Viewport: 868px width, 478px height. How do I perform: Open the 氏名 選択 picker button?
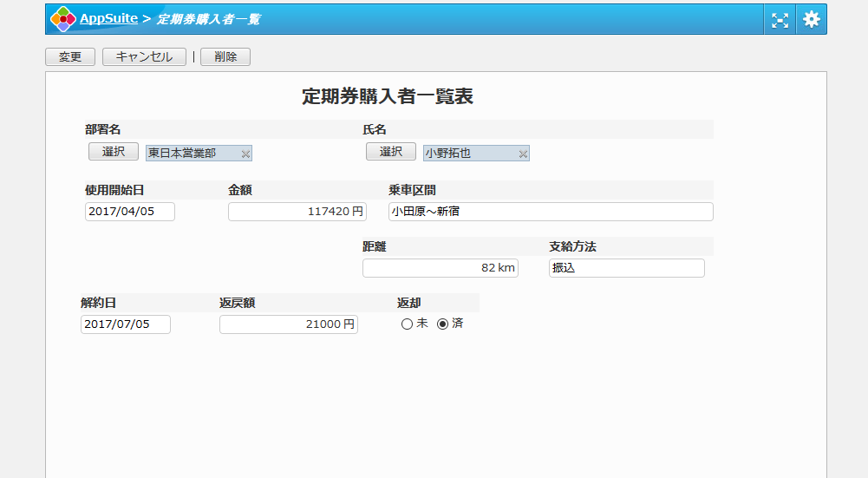390,152
